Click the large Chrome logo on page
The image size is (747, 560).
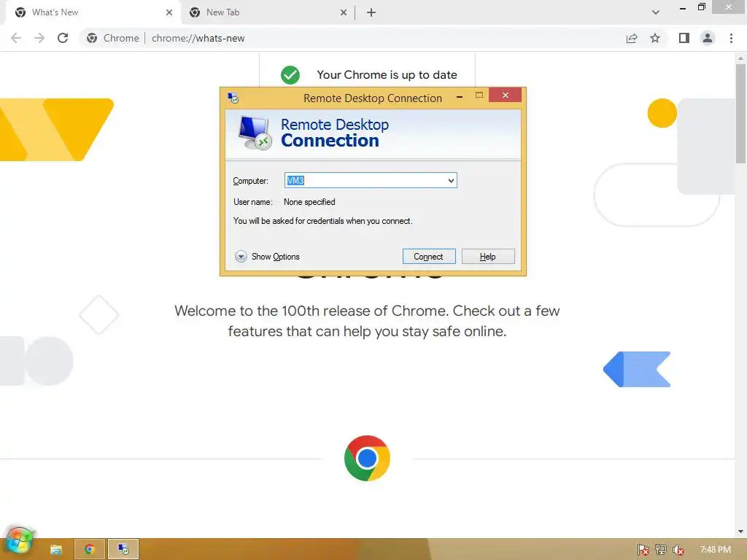[367, 458]
